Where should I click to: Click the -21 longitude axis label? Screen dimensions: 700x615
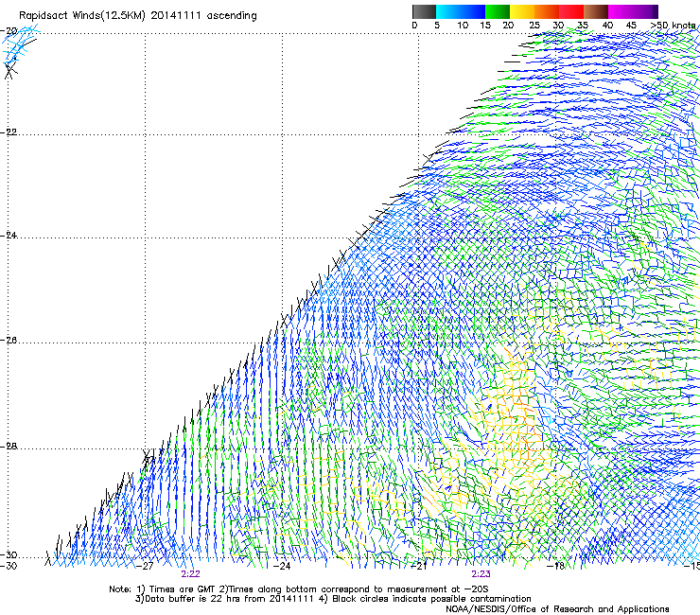(418, 567)
